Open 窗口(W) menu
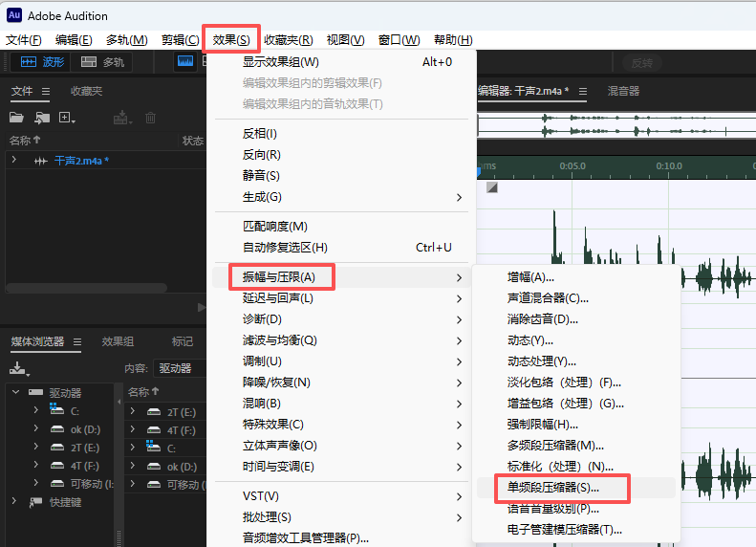This screenshot has height=547, width=756. coord(399,40)
